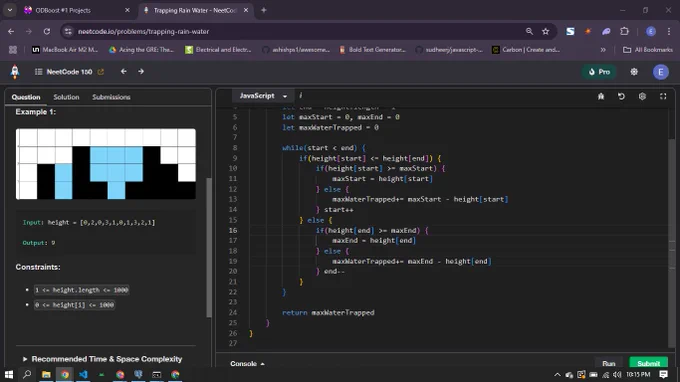Click code line number 16
Viewport: 680px width, 382px height.
pyautogui.click(x=233, y=230)
